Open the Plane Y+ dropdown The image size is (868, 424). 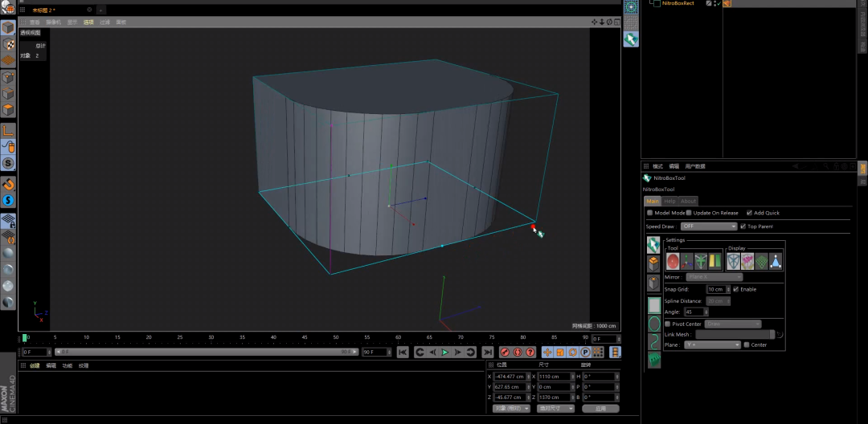point(712,345)
